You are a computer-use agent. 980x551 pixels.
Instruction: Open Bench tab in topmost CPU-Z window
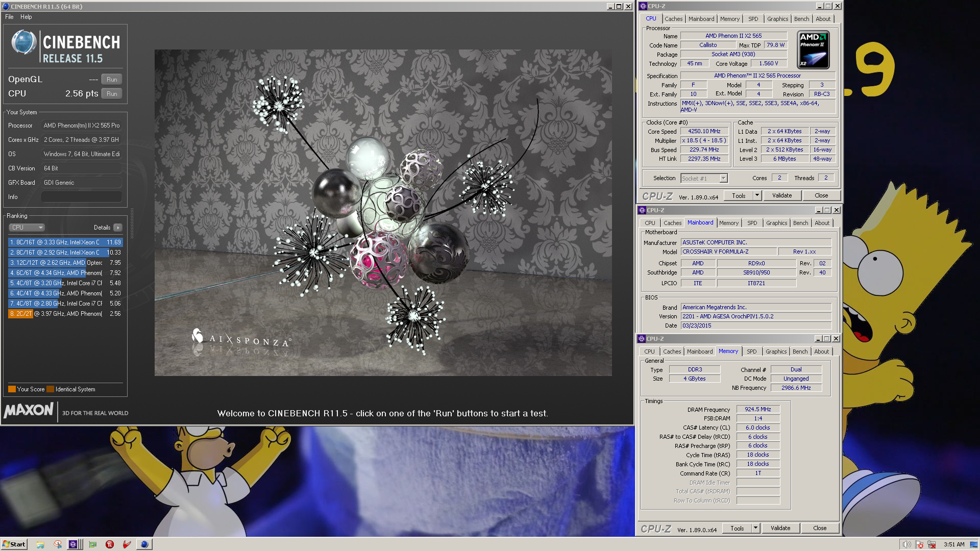[801, 19]
